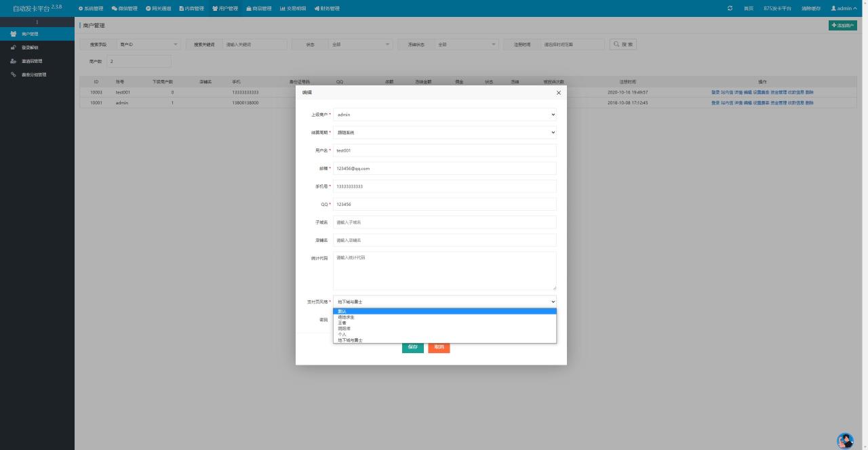Click the gear icon of 系统管理

pyautogui.click(x=81, y=8)
